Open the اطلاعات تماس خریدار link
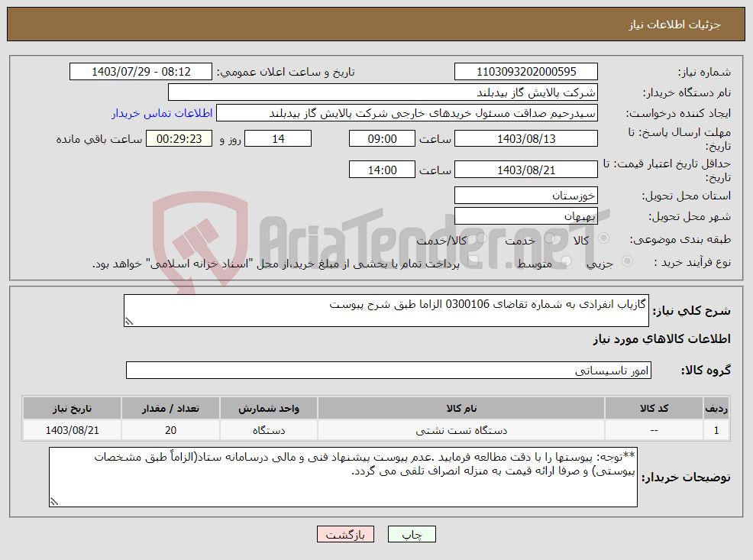753x560 pixels. pos(162,113)
